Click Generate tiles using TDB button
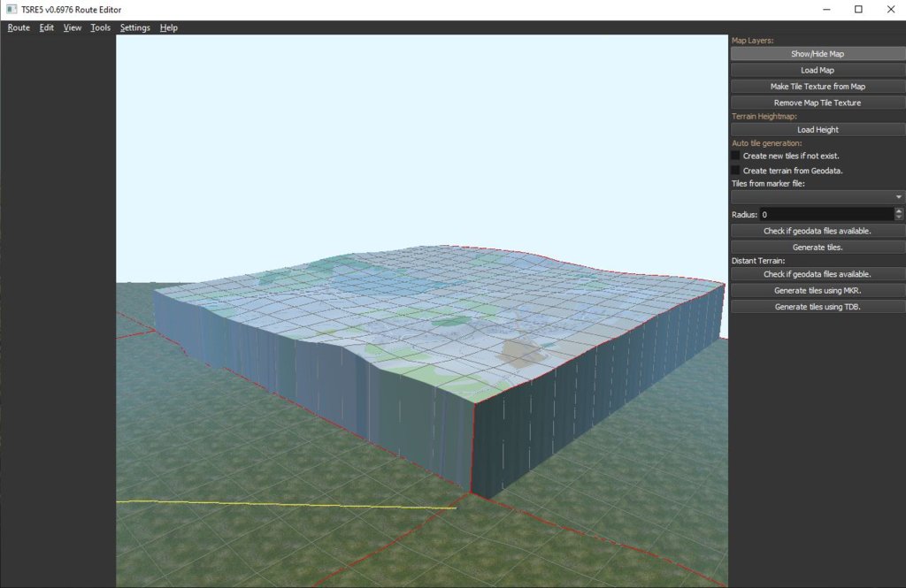Screen dimensions: 906x588 point(818,306)
